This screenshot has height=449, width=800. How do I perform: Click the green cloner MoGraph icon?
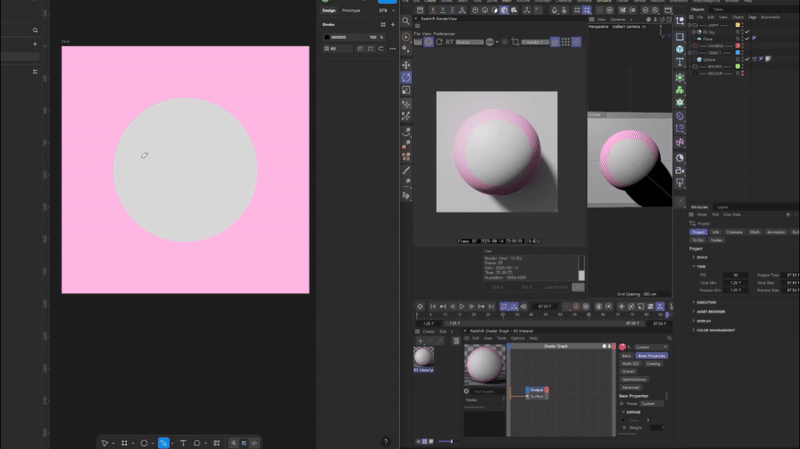[680, 90]
